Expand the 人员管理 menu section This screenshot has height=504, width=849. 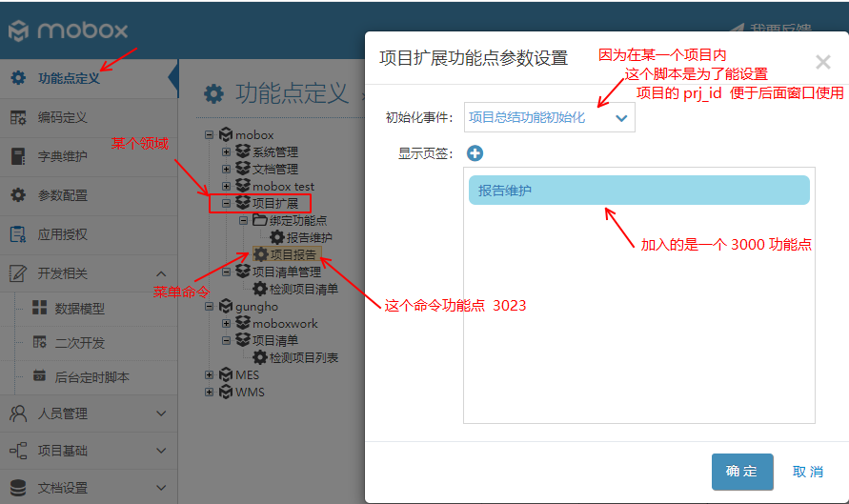[x=160, y=413]
